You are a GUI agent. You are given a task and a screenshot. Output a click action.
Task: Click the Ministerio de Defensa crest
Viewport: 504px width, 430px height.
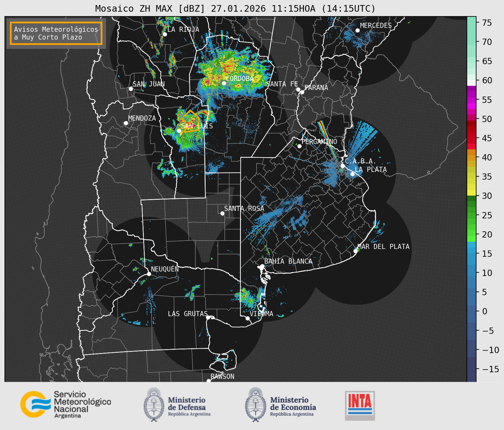(154, 405)
